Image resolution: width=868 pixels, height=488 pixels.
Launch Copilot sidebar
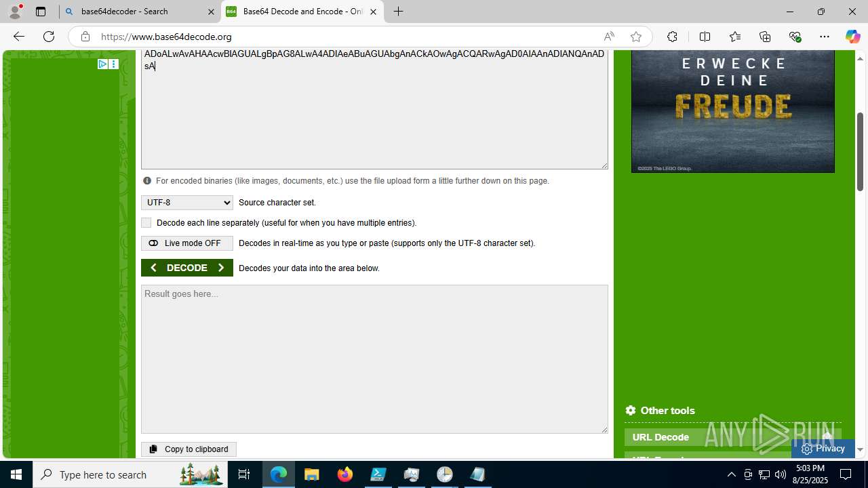click(x=852, y=37)
